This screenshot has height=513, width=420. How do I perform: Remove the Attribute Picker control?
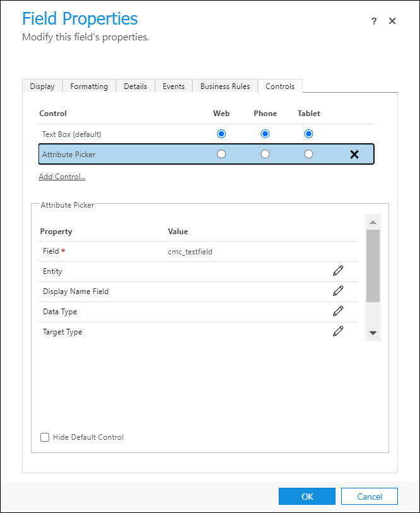(x=354, y=153)
